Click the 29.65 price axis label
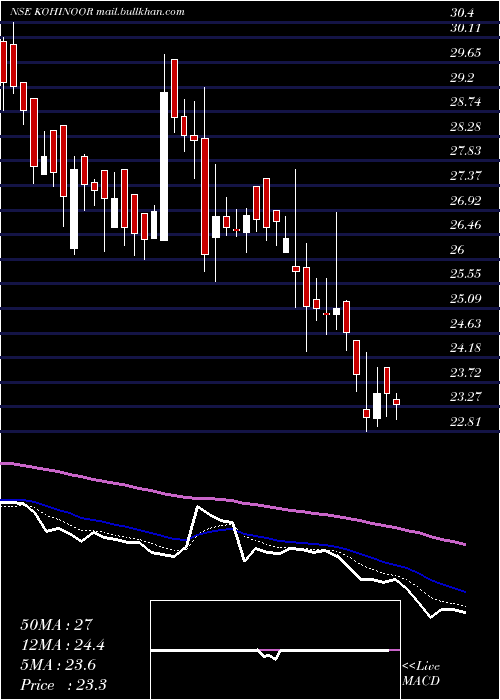This screenshot has height=700, width=500. click(466, 53)
